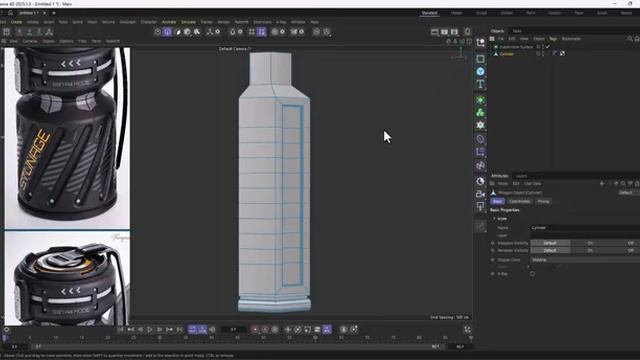Select the green Cloner MoGraph icon
The height and width of the screenshot is (360, 640).
(480, 113)
